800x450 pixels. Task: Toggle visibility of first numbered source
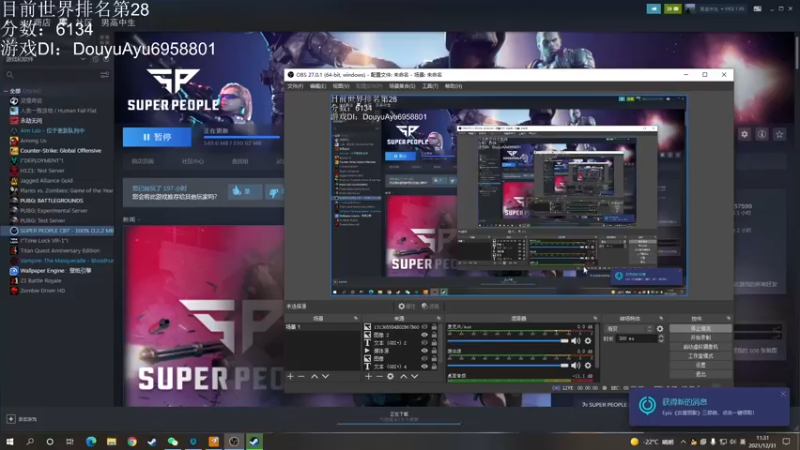coord(424,327)
